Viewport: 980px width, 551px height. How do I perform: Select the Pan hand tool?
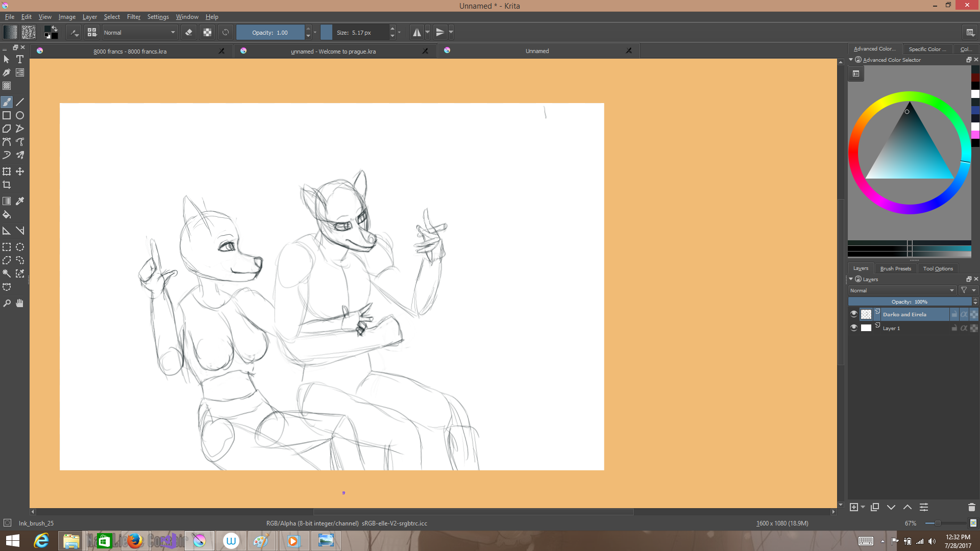coord(20,304)
